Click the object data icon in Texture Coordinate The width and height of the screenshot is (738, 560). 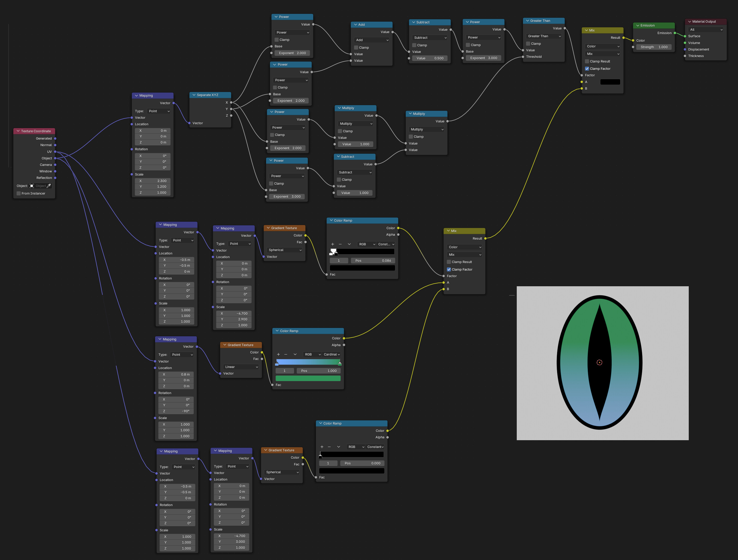click(x=32, y=186)
